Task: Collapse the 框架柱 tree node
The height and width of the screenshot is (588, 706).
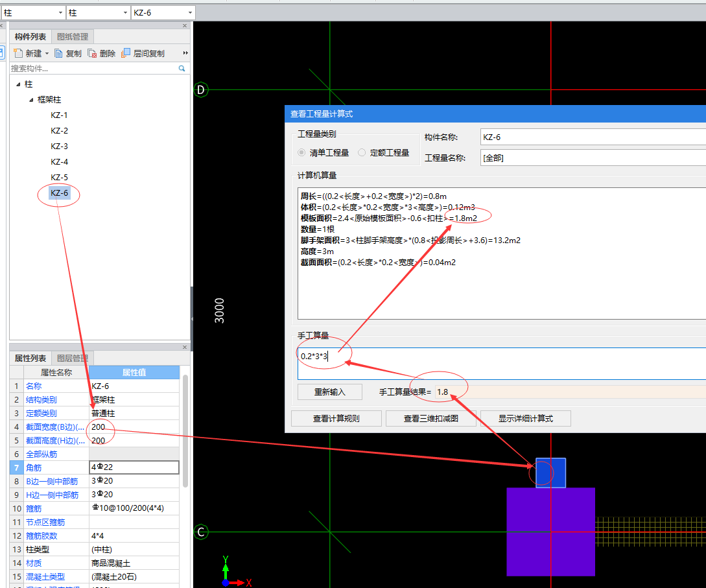Action: (31, 99)
